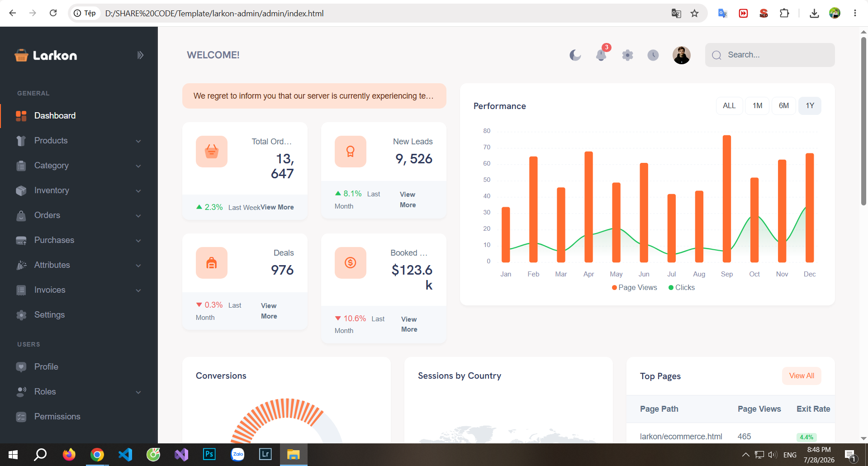Click View More on Total Orders card
The image size is (868, 466).
coord(277,207)
